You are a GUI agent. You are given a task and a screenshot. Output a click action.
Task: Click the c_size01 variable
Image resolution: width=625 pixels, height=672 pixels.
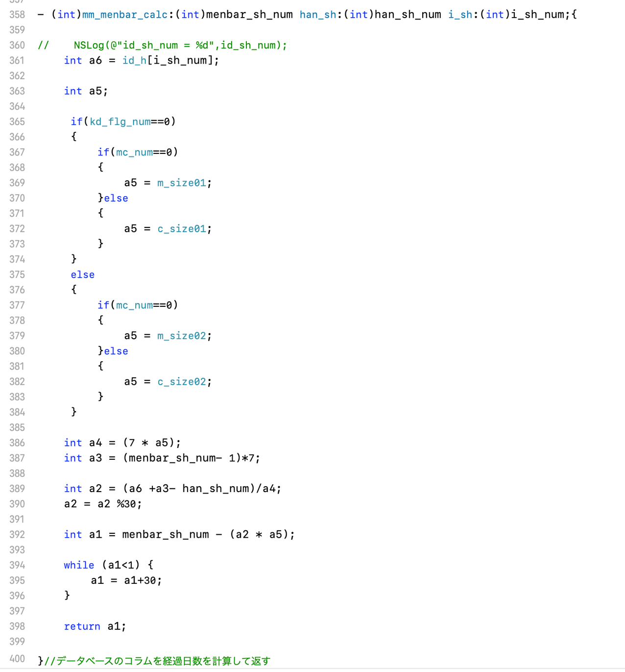pyautogui.click(x=181, y=229)
